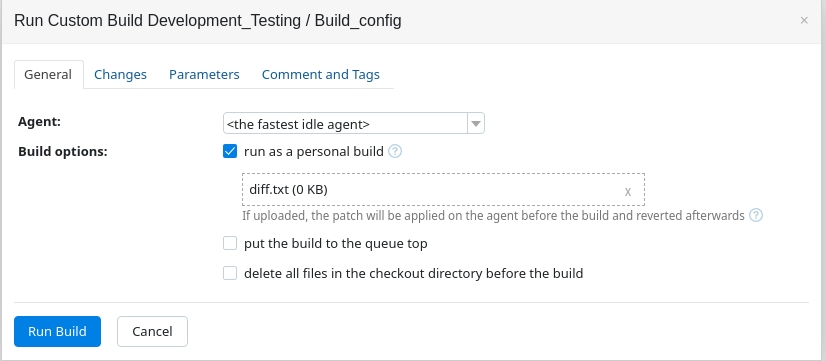Click 'put the build to the queue top' text
This screenshot has height=361, width=826.
(x=336, y=243)
